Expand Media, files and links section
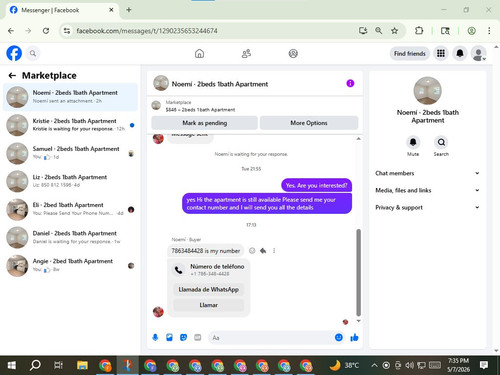The height and width of the screenshot is (375, 500). [x=428, y=190]
